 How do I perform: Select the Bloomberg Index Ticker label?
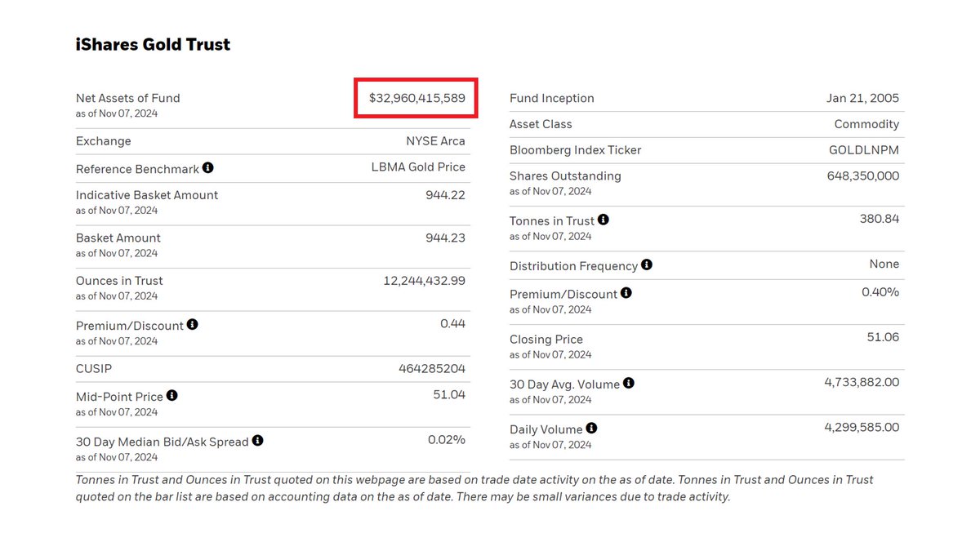[x=576, y=150]
